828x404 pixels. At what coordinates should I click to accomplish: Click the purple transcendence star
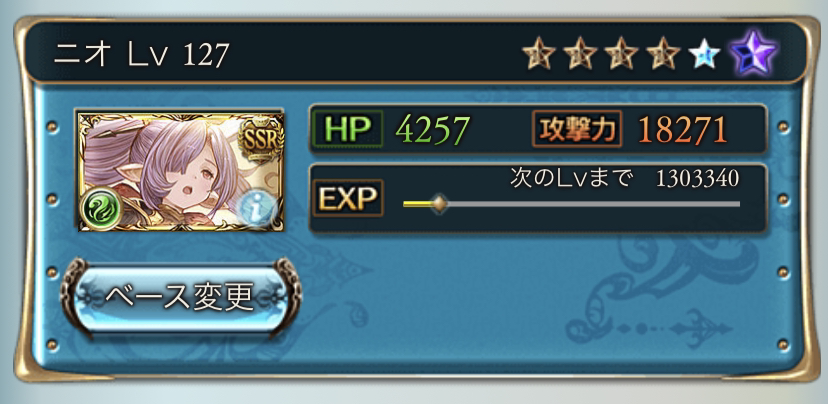click(753, 53)
